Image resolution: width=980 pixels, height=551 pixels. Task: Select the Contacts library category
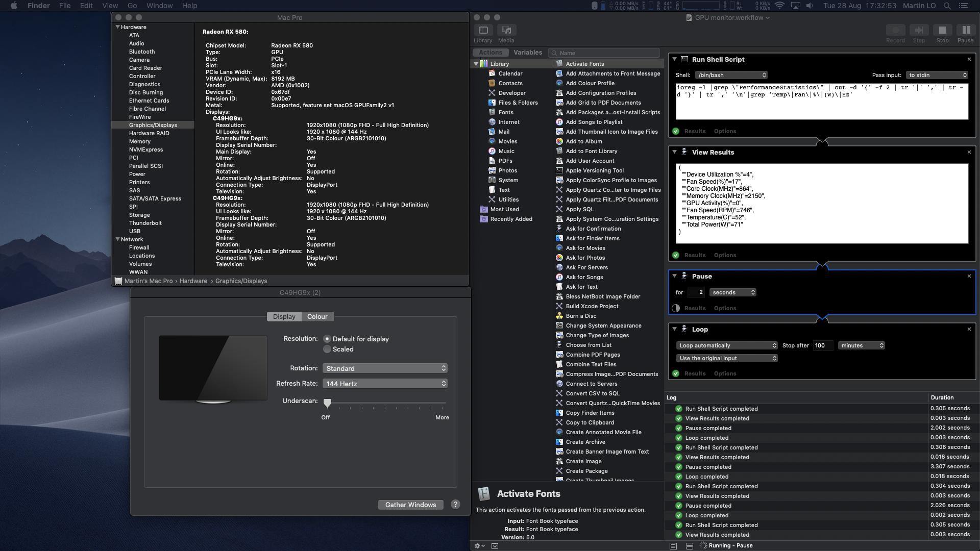pyautogui.click(x=510, y=83)
